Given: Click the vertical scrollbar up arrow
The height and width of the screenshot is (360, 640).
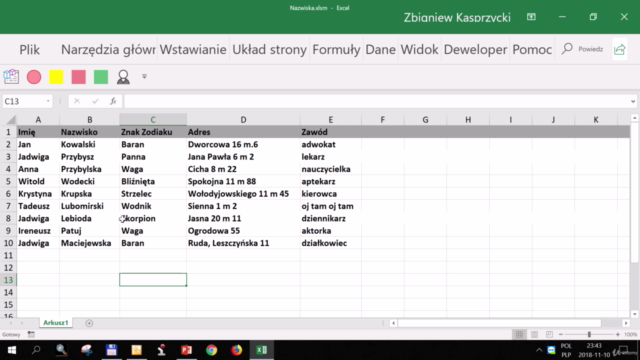Looking at the screenshot, I should point(634,118).
